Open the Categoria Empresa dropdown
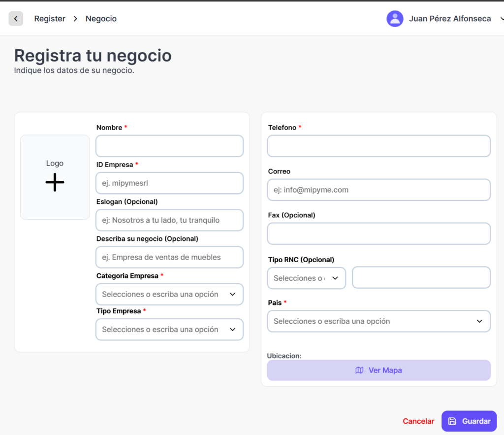Viewport: 504px width, 435px height. 169,294
